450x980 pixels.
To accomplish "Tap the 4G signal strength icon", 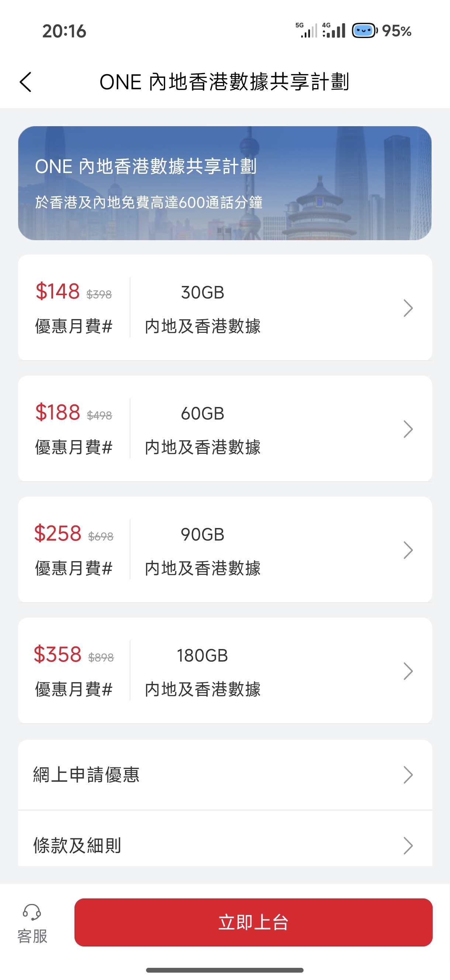I will coord(333,30).
